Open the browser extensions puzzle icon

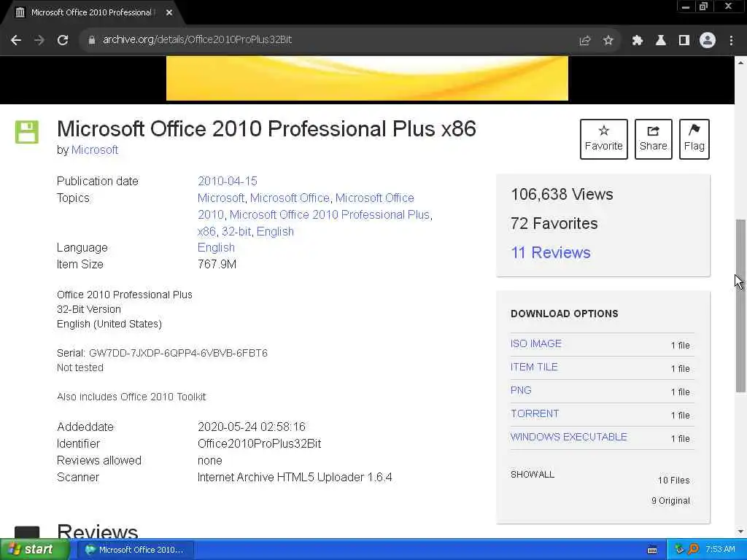(x=637, y=41)
